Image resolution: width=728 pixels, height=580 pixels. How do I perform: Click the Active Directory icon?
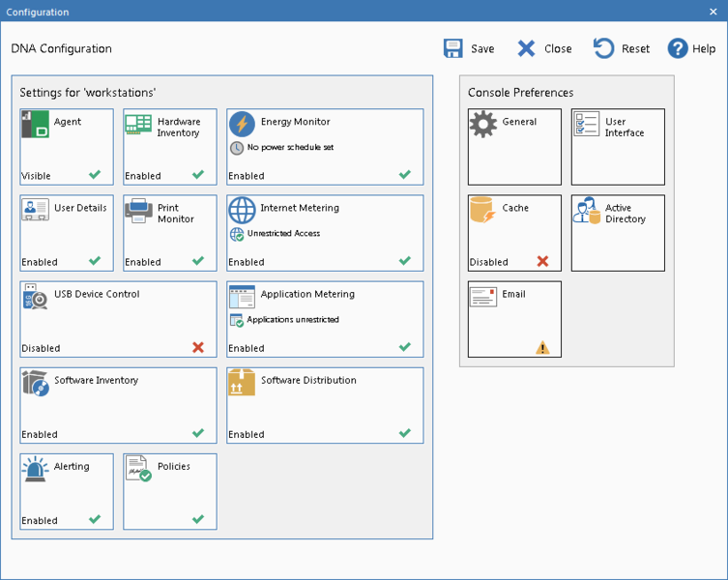586,211
